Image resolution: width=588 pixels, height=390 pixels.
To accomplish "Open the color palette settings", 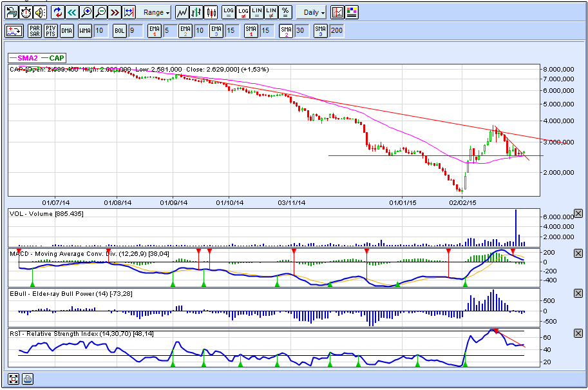I will [x=352, y=12].
